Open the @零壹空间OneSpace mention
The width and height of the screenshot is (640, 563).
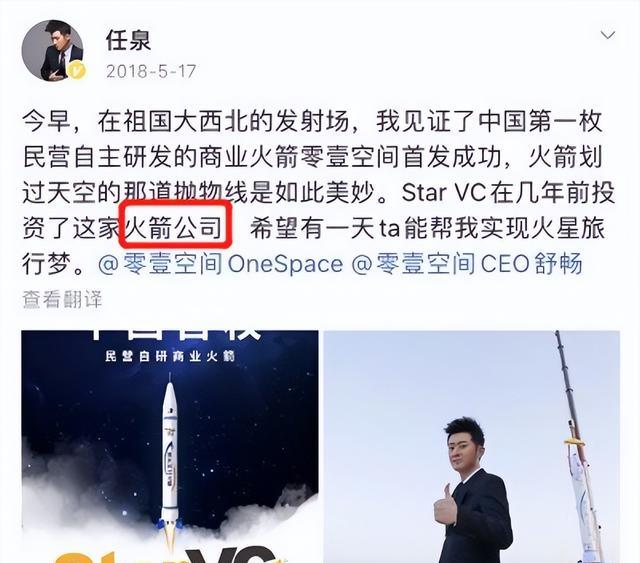pos(220,264)
